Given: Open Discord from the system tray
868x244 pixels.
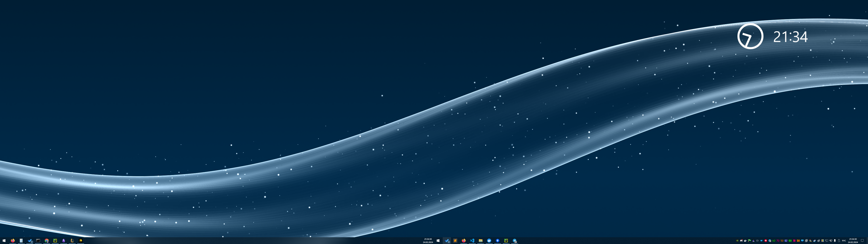Looking at the screenshot, I should tap(741, 241).
